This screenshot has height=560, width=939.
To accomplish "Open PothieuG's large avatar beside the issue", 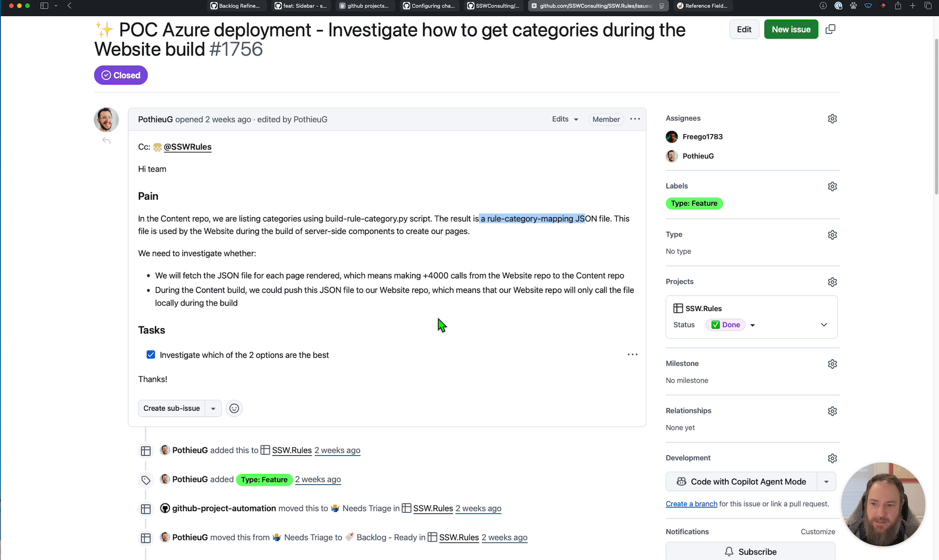I will coord(106,120).
